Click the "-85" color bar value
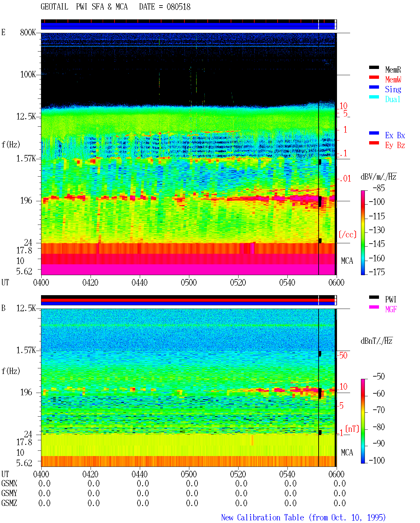The image size is (420, 523). tap(379, 188)
